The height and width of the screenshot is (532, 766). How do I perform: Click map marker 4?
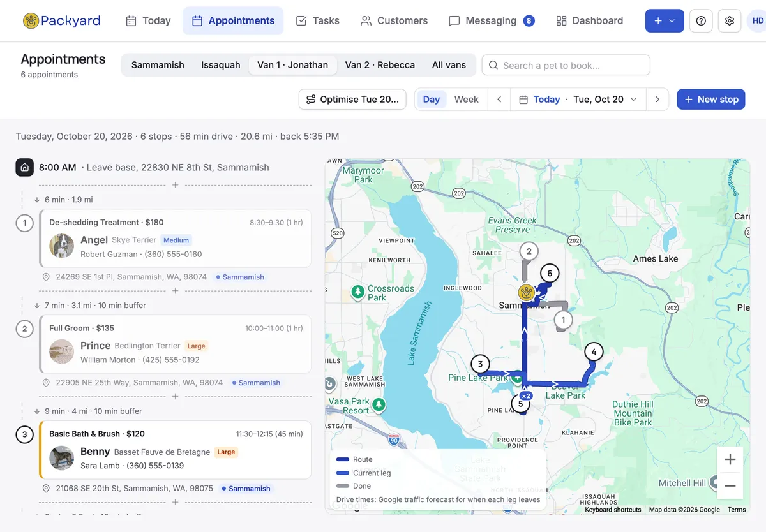click(x=594, y=351)
